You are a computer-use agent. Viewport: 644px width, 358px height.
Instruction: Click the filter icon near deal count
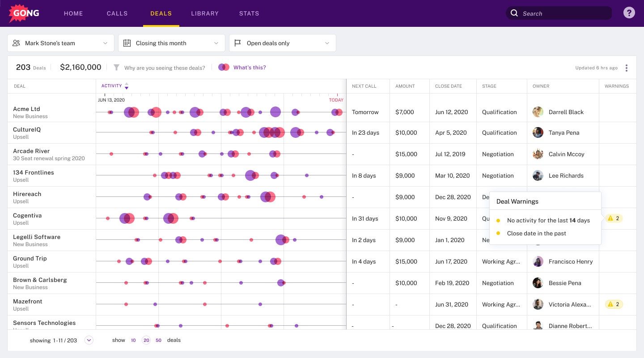pos(116,68)
